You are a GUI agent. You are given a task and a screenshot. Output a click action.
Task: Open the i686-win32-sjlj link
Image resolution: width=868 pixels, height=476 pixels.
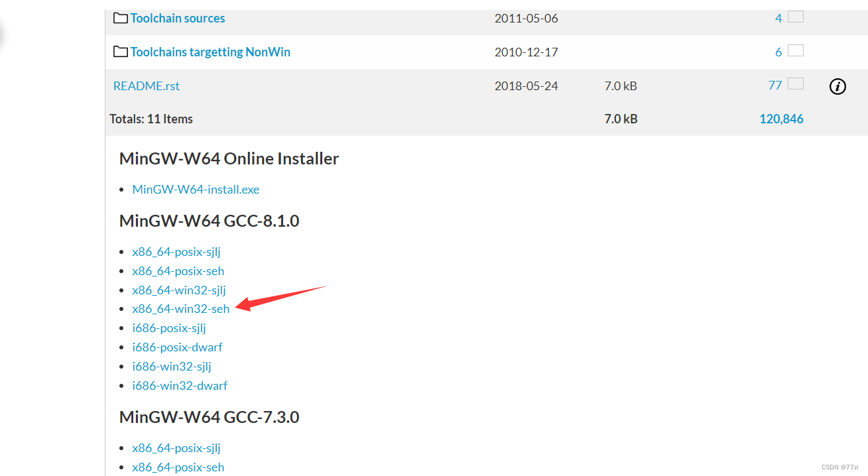coord(172,367)
